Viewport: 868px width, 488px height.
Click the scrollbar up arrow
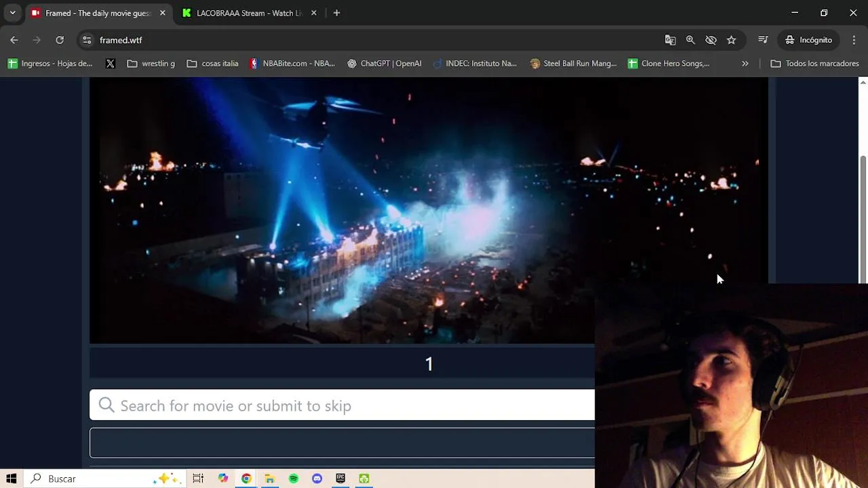click(x=863, y=82)
